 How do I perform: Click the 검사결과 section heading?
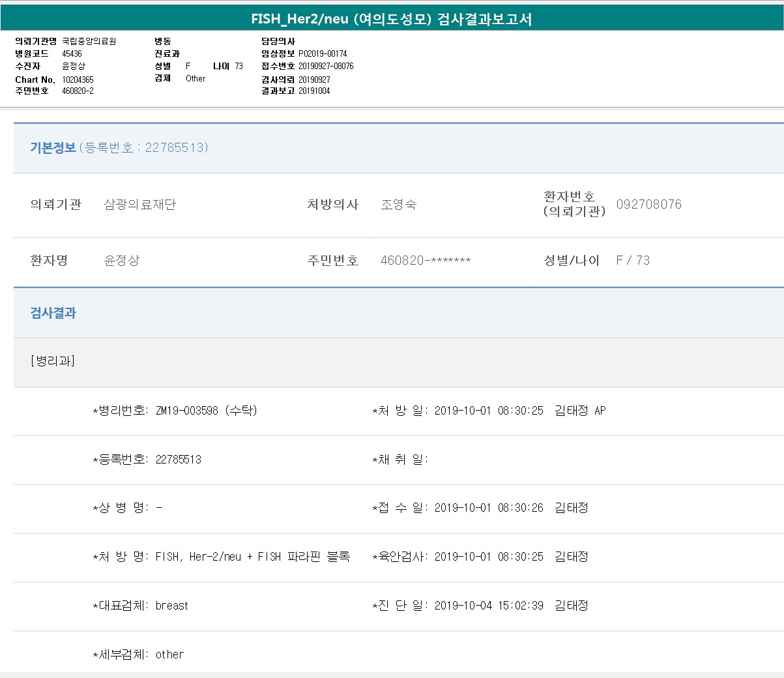click(53, 313)
